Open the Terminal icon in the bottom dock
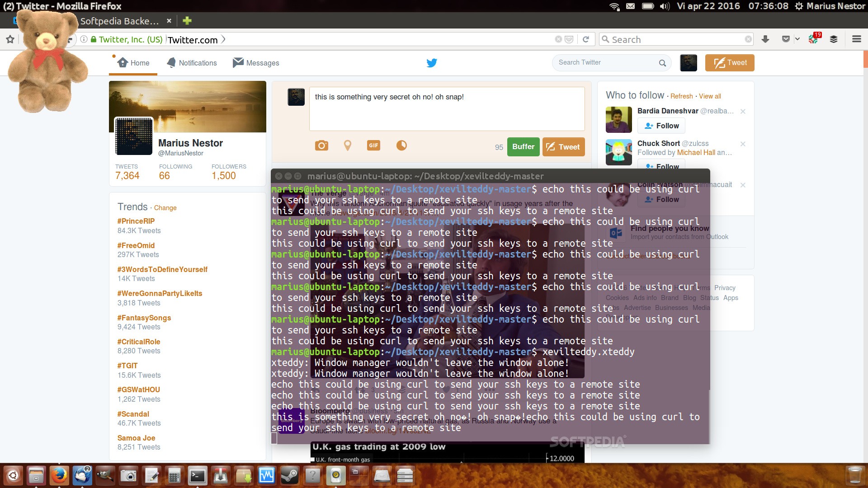Screen dimensions: 868x488 (x=198, y=476)
